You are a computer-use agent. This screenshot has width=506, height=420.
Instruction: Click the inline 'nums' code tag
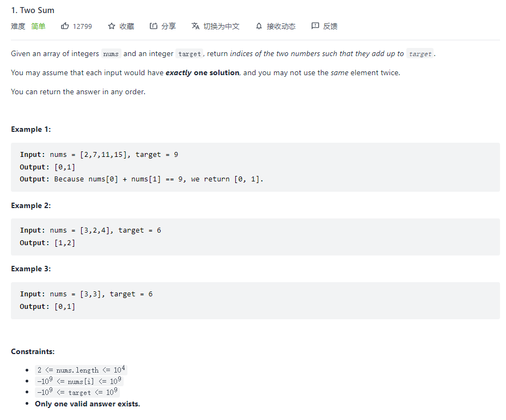(111, 54)
